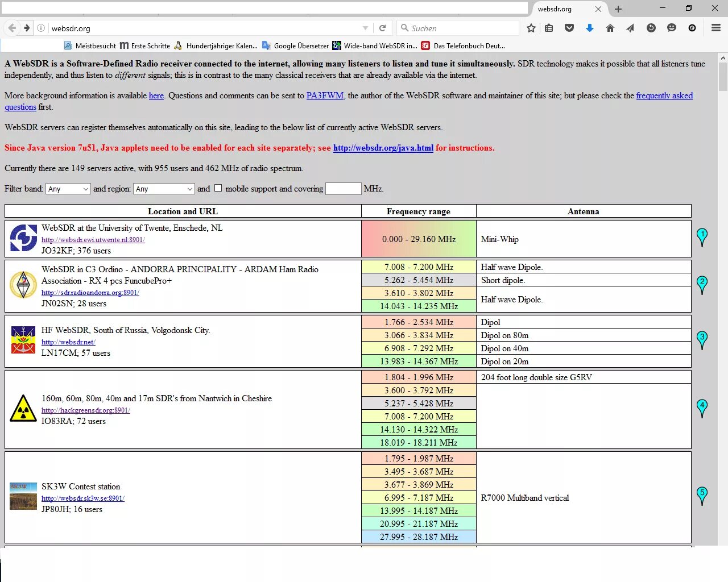Go to home page icon
Image resolution: width=728 pixels, height=582 pixels.
(610, 28)
